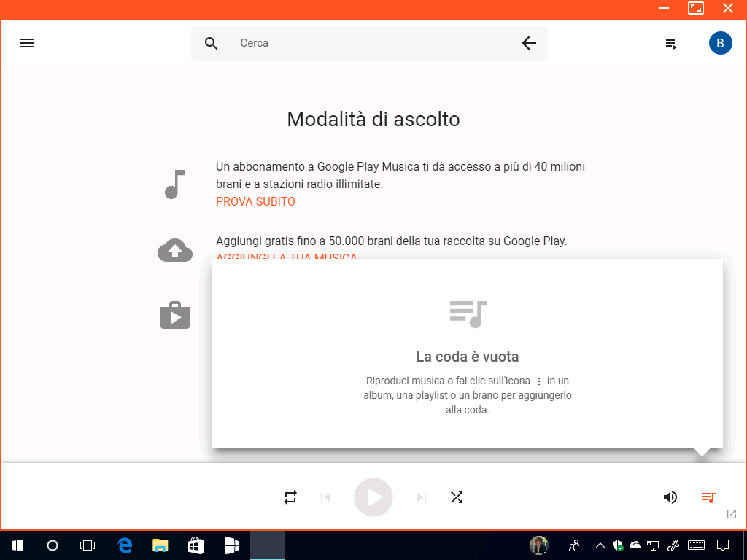Launch Microsoft Edge from taskbar
Viewport: 747px width, 560px height.
point(125,545)
